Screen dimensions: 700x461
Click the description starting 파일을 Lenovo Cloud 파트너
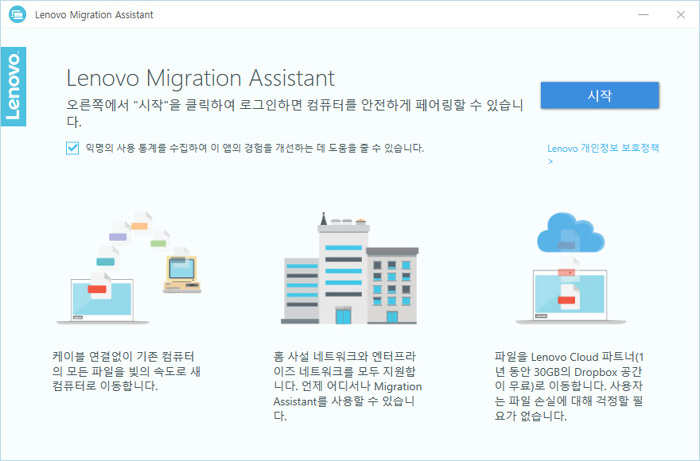[x=569, y=386]
